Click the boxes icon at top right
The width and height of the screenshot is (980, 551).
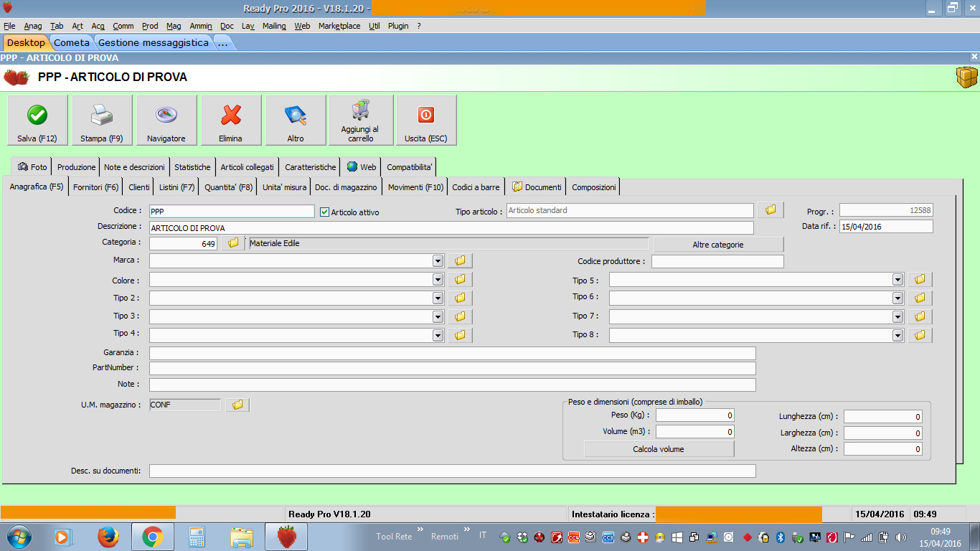[x=966, y=77]
